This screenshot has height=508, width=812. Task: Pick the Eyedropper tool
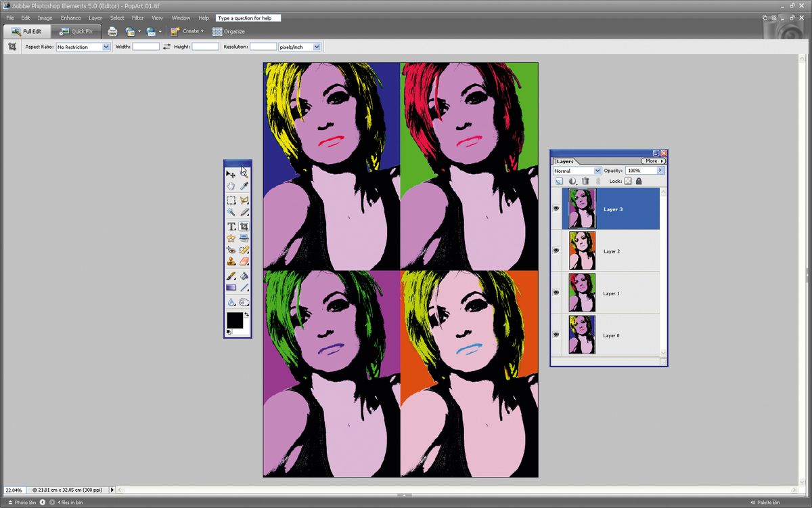pyautogui.click(x=245, y=186)
